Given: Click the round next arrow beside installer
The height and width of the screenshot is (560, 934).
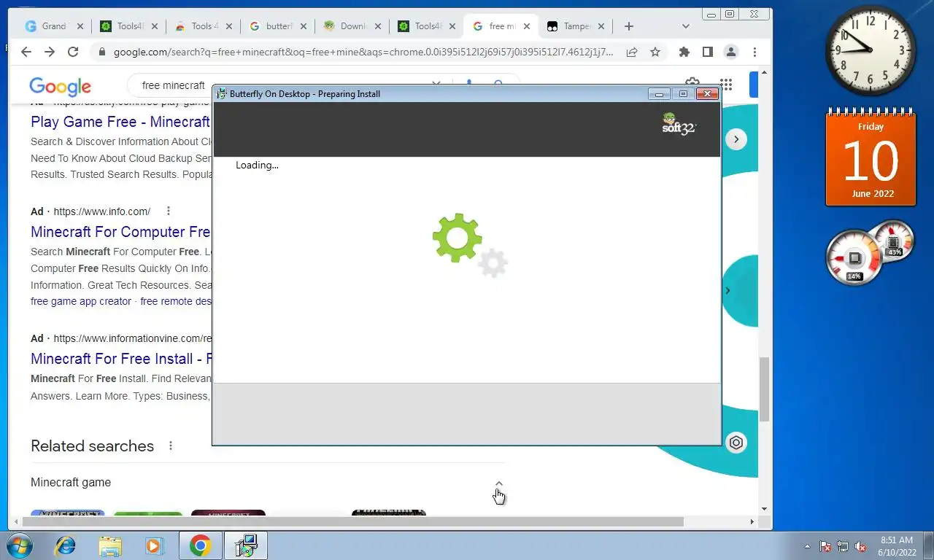Looking at the screenshot, I should tap(736, 139).
